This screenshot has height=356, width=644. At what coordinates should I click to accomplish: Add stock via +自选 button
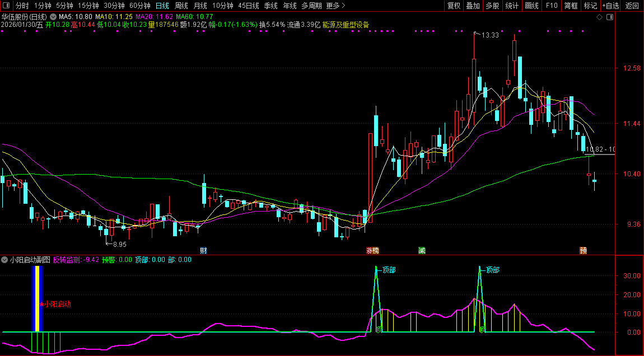(x=610, y=6)
